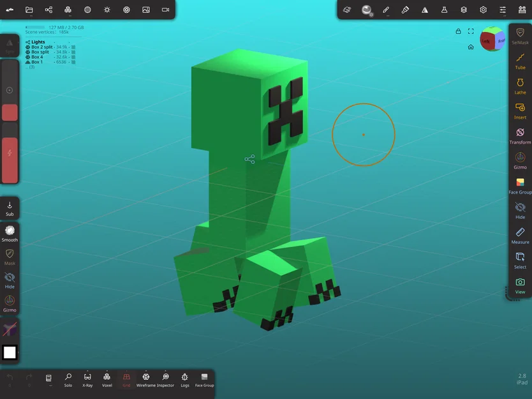This screenshot has width=532, height=399.
Task: Select the Insert tool
Action: point(520,111)
